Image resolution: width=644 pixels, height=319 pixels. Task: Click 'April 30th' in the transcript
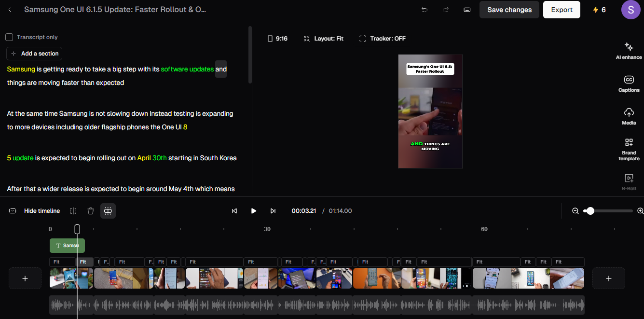coord(152,158)
